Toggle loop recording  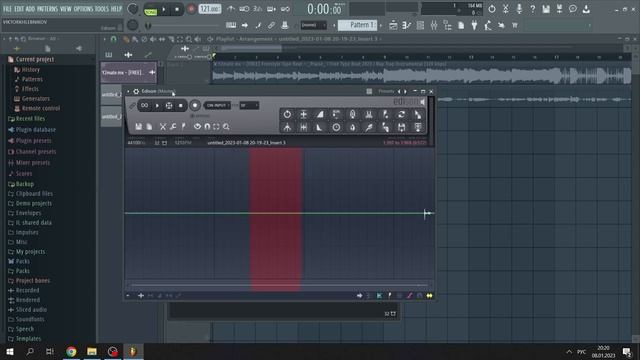[285, 9]
